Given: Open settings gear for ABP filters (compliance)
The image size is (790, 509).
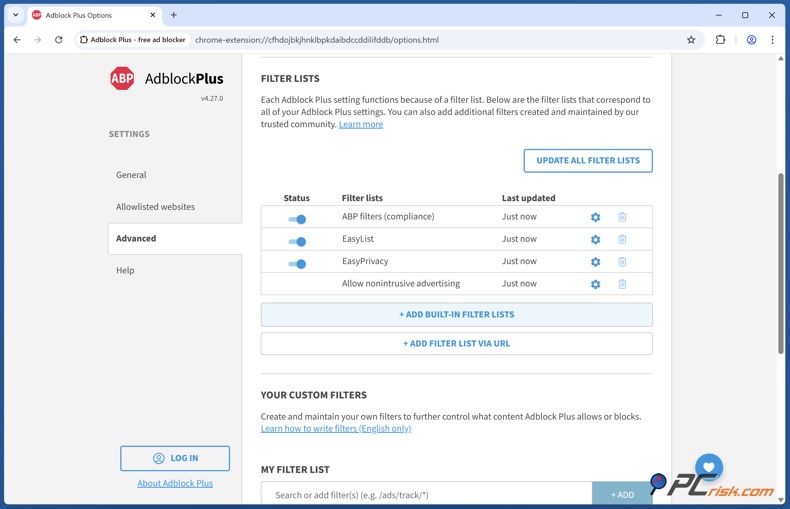Looking at the screenshot, I should click(595, 217).
